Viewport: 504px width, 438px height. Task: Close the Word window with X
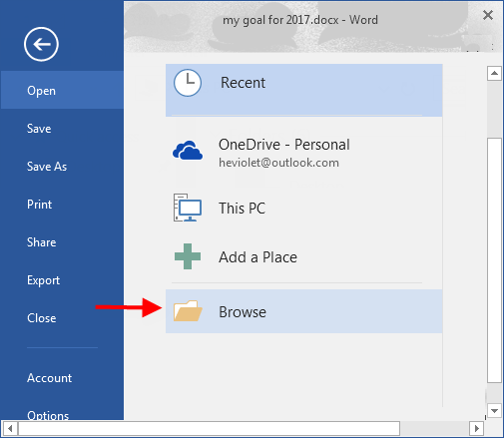488,15
